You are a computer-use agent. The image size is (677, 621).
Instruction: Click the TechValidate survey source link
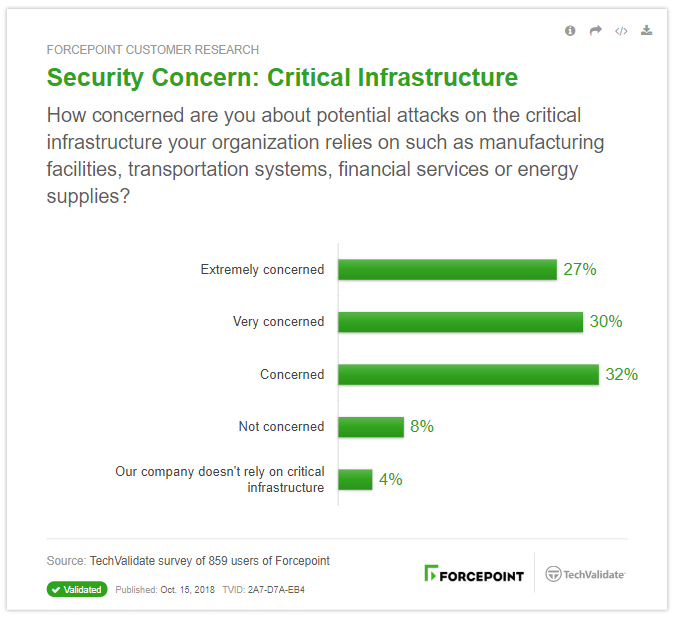tap(209, 561)
